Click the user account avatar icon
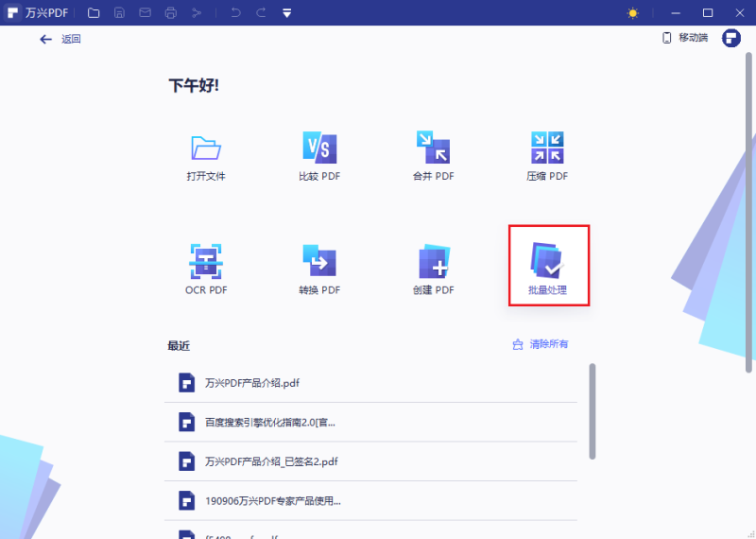 [x=730, y=38]
